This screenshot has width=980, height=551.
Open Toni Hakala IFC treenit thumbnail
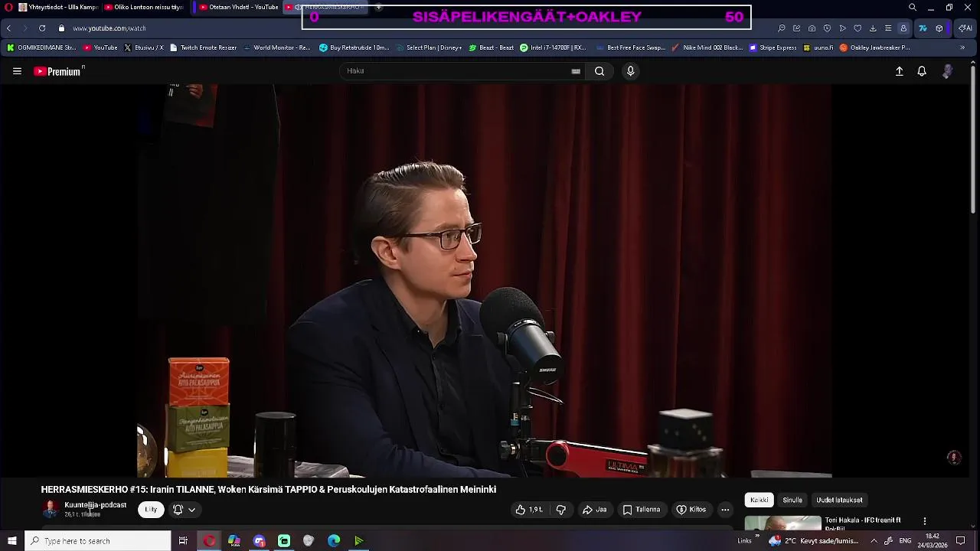[783, 523]
